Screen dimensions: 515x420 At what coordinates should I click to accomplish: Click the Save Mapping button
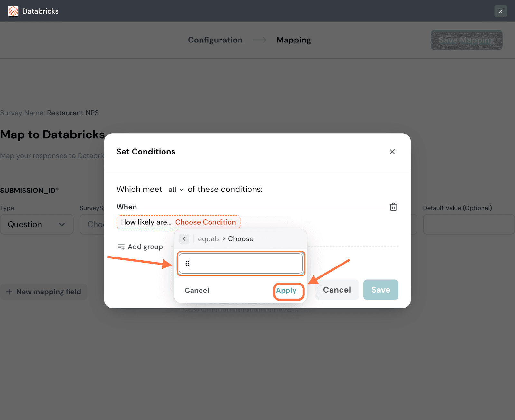click(x=466, y=40)
